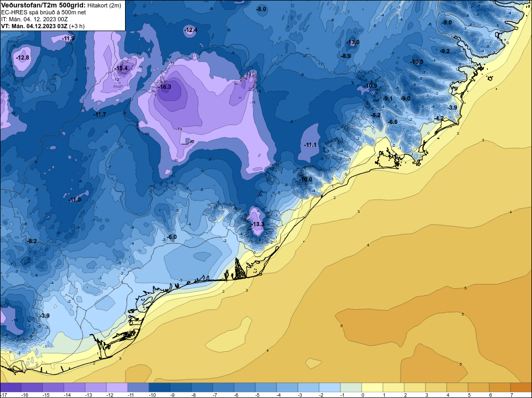Image resolution: width=532 pixels, height=398 pixels.
Task: Click the -11.0 temperature label
Action: click(x=75, y=200)
